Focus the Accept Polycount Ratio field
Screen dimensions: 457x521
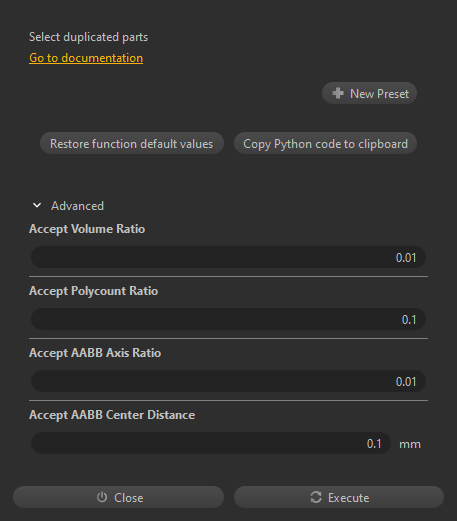click(x=228, y=319)
